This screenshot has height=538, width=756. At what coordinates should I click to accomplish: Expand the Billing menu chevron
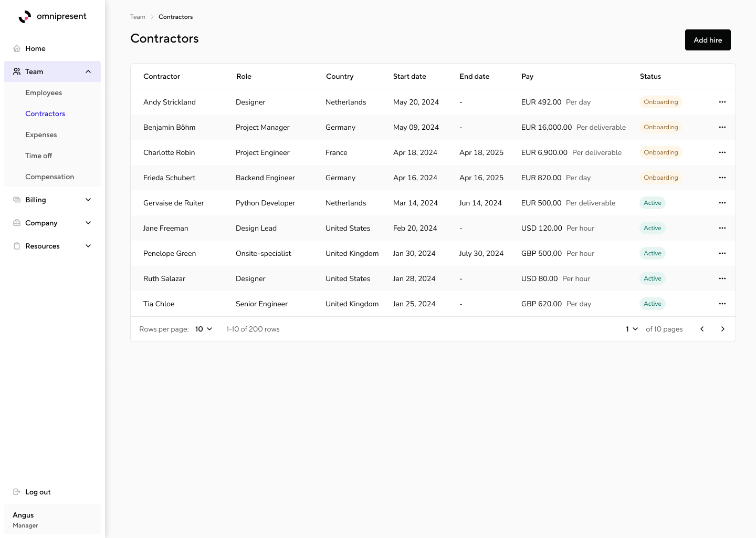(88, 200)
